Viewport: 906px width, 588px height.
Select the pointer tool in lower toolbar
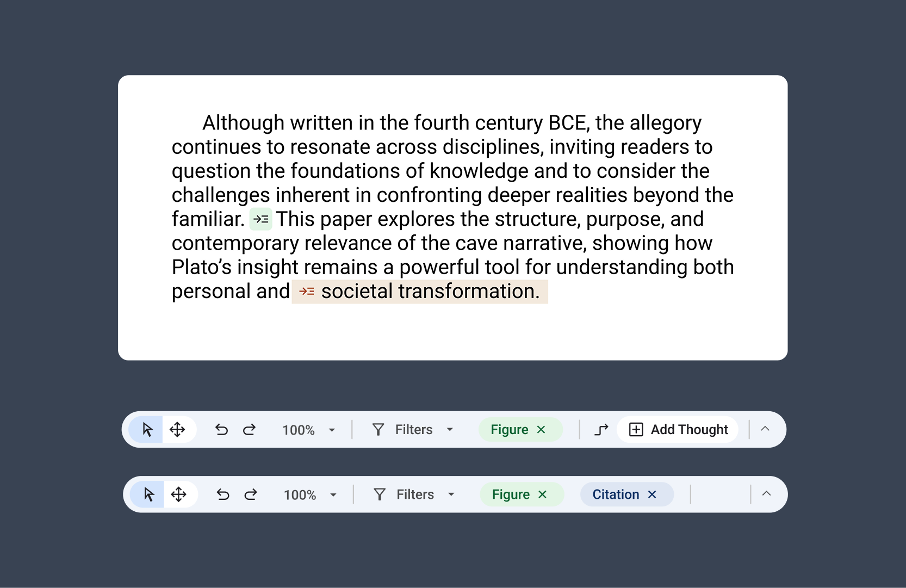point(148,494)
